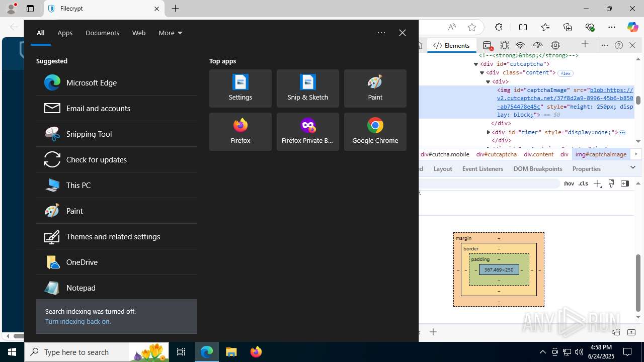Open Properties pane tab
This screenshot has width=644, height=362.
tap(587, 169)
